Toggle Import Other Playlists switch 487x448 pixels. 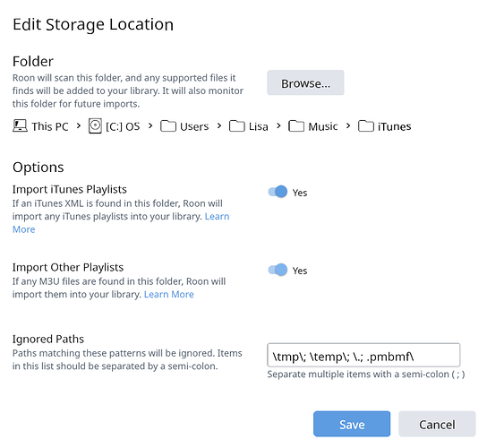click(278, 270)
